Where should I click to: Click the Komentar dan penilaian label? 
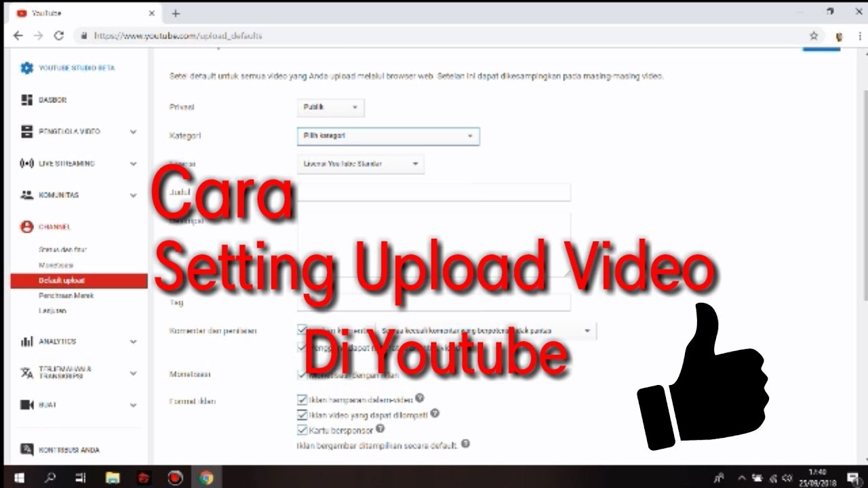(213, 331)
